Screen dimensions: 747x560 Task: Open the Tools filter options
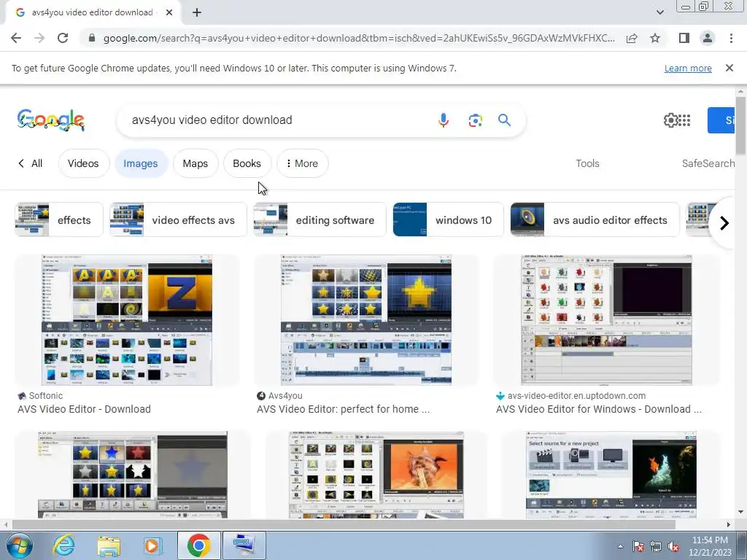587,163
